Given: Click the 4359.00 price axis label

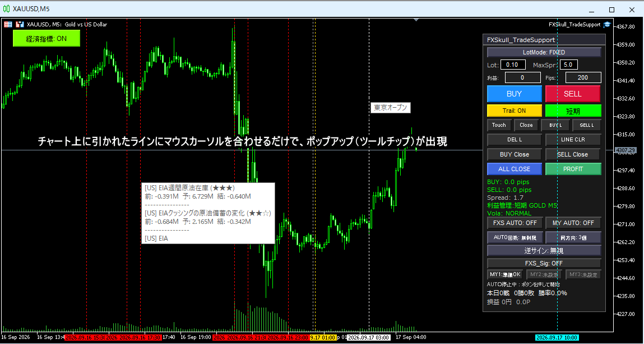Looking at the screenshot, I should tap(626, 44).
